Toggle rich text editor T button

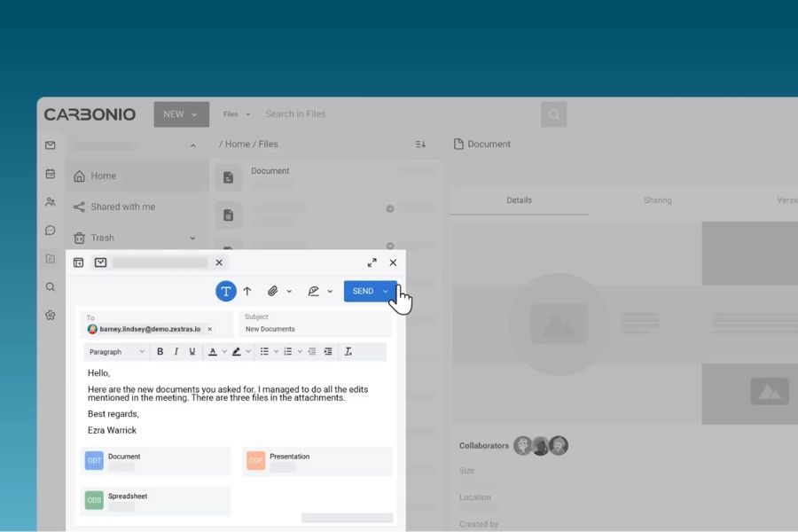(x=226, y=291)
